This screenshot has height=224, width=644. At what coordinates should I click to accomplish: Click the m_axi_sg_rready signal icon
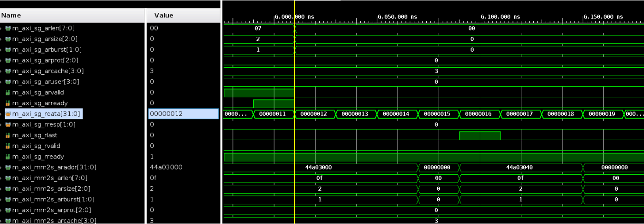pyautogui.click(x=7, y=157)
